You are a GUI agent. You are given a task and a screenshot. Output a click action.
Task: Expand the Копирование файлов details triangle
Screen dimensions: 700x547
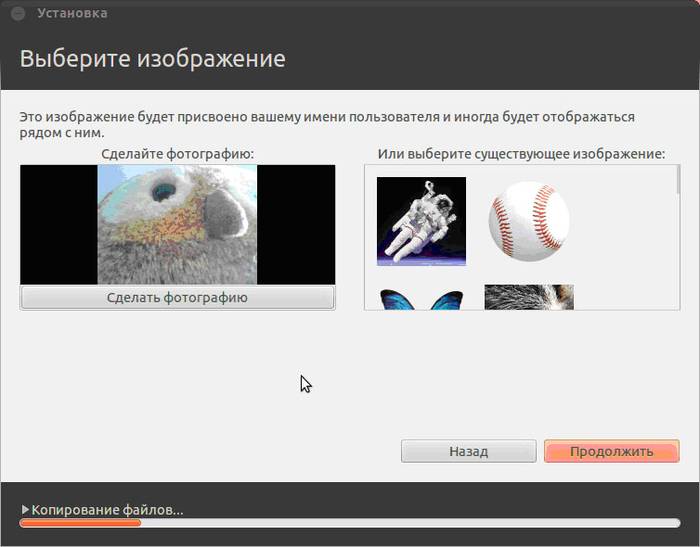click(25, 509)
